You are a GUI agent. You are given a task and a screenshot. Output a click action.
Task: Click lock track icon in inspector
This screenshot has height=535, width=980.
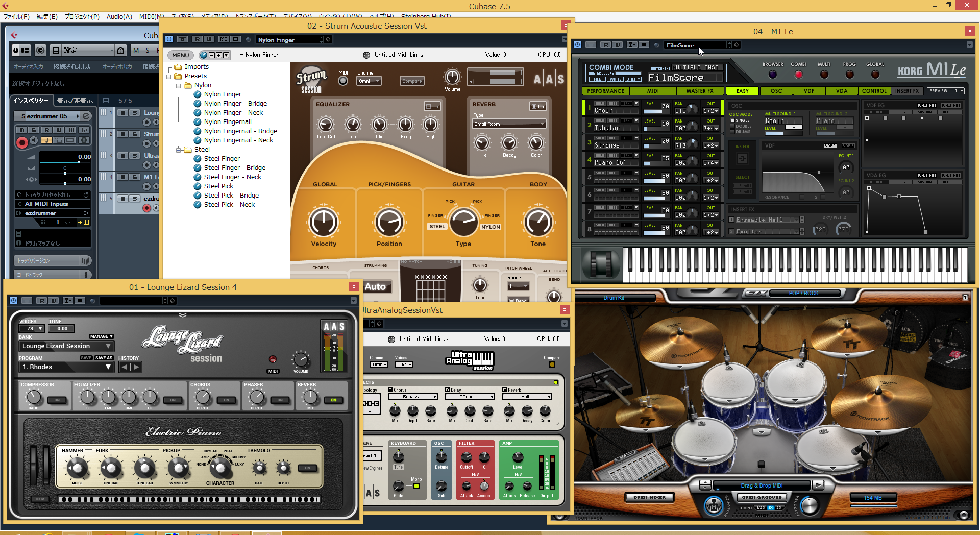[x=58, y=140]
